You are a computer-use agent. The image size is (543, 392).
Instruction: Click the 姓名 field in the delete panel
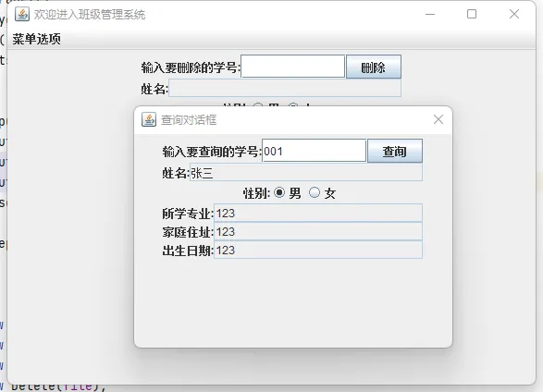285,88
